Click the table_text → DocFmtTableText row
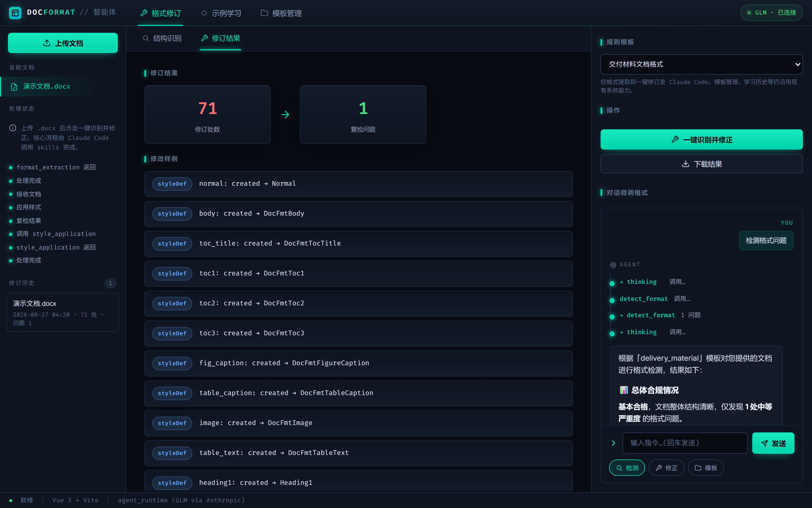The image size is (812, 508). click(358, 453)
